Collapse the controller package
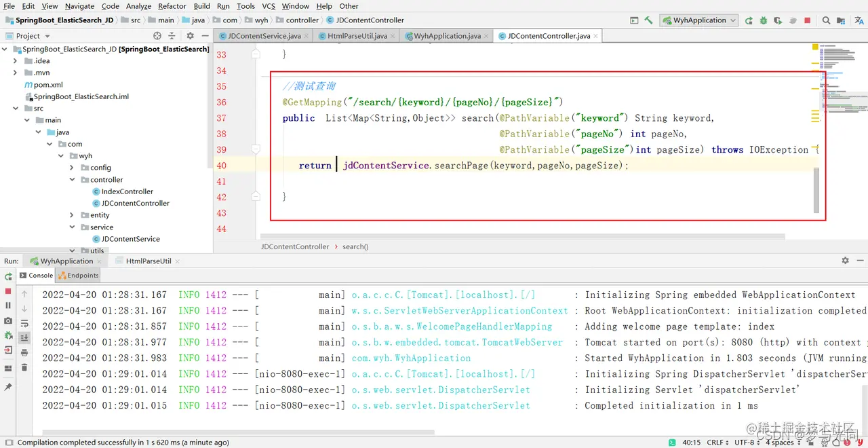The width and height of the screenshot is (868, 448). tap(72, 180)
